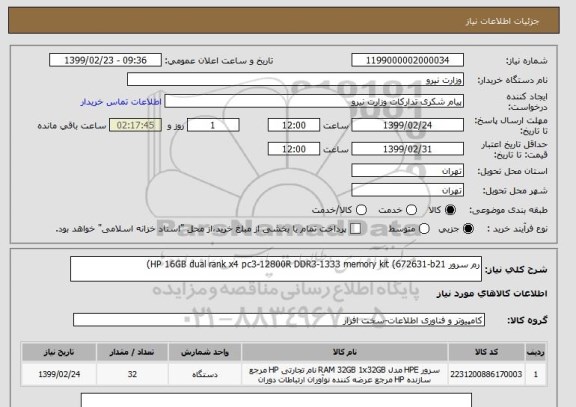The height and width of the screenshot is (407, 576).
Task: Click the گروه کالا hardware category field
Action: 279,320
